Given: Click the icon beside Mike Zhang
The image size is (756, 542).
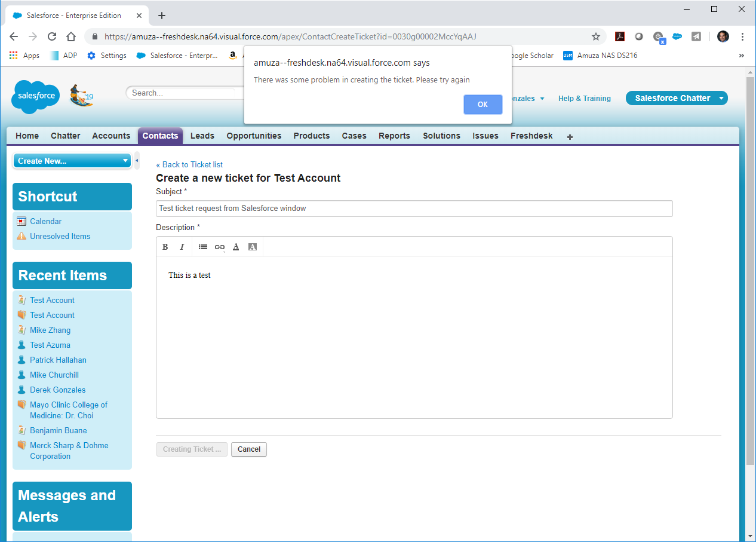Looking at the screenshot, I should pos(21,330).
